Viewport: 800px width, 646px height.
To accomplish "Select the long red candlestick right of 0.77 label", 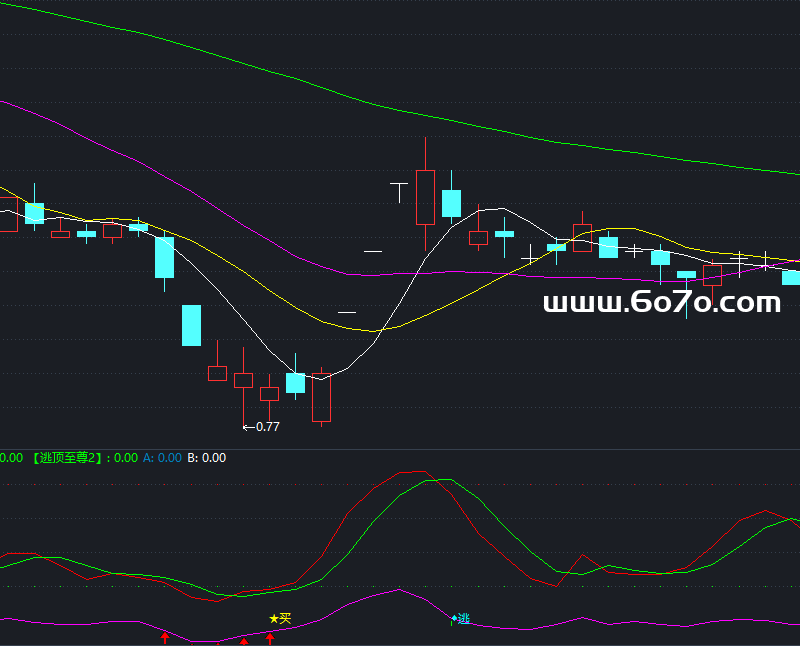I will [x=321, y=397].
